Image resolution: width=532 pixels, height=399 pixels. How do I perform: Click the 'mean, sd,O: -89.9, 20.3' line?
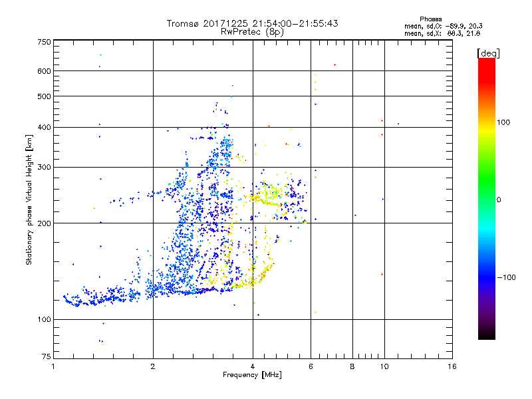443,26
